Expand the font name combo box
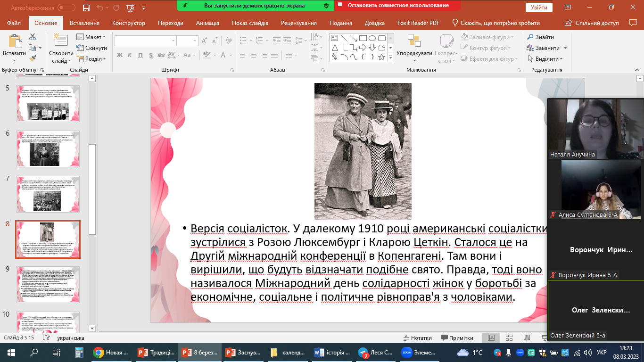The image size is (644, 362). 172,41
